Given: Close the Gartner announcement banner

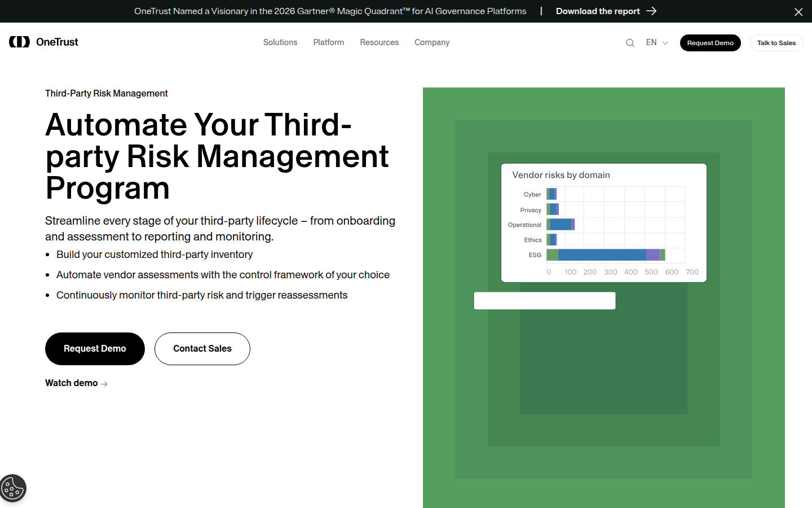Looking at the screenshot, I should (798, 12).
